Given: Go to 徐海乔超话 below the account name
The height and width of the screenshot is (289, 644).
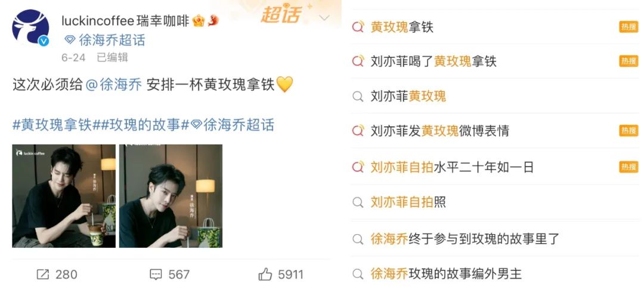Looking at the screenshot, I should 105,40.
